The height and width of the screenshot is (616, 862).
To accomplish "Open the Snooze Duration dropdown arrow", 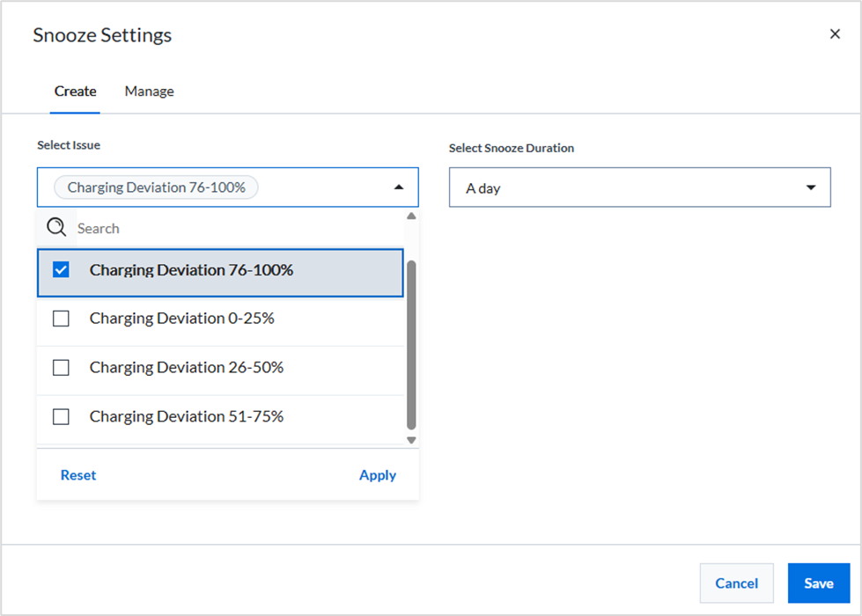I will [x=810, y=187].
